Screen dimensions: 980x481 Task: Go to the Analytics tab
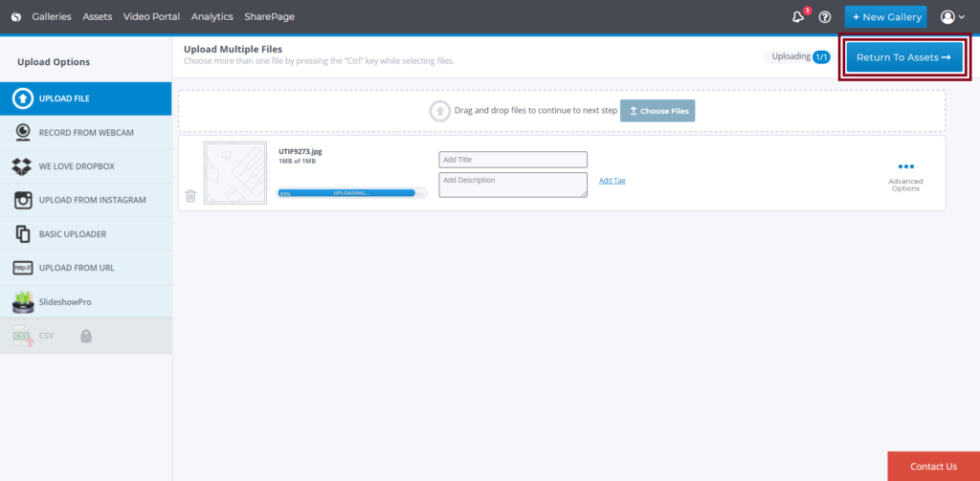[212, 17]
